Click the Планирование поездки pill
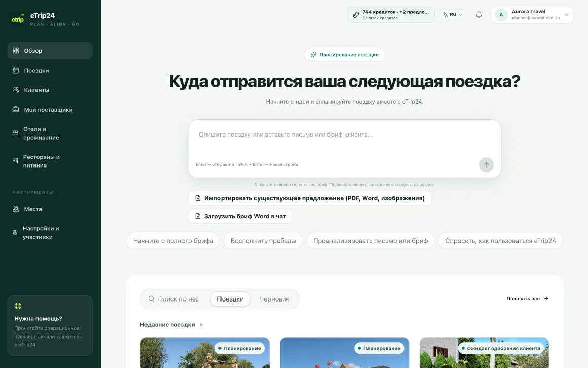This screenshot has height=368, width=588. pos(344,55)
